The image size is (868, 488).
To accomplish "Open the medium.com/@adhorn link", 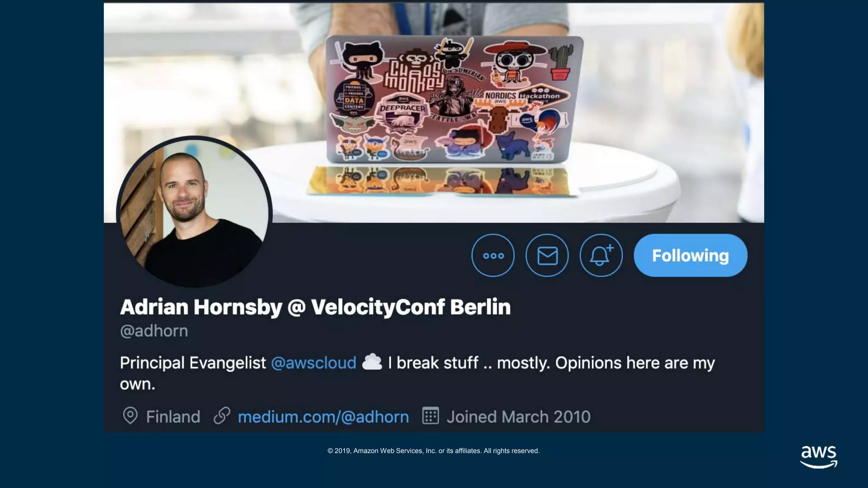I will [323, 417].
